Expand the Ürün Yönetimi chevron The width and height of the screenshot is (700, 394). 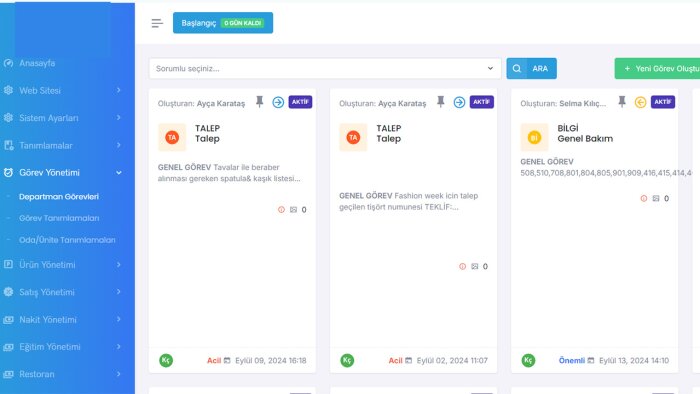click(x=119, y=264)
